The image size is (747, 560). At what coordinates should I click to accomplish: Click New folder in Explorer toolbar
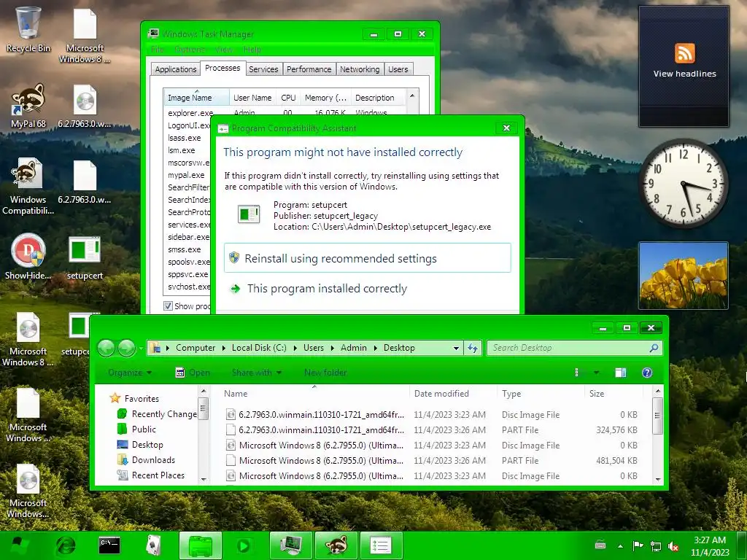point(325,373)
